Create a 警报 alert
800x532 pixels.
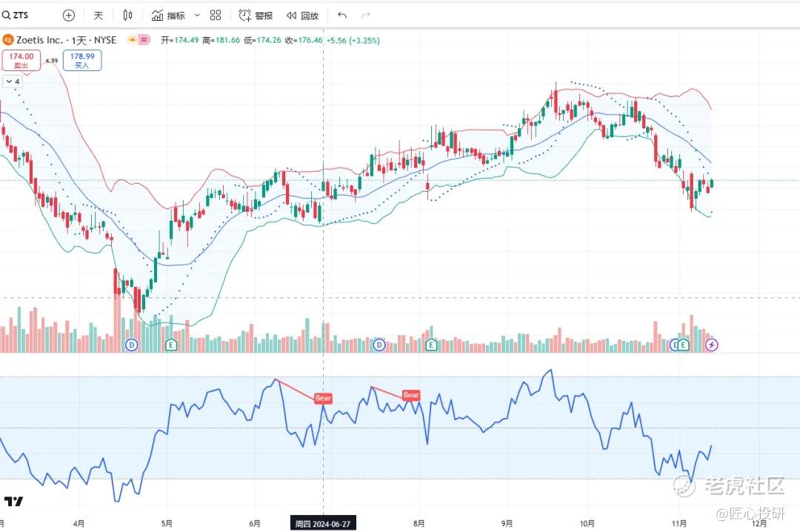(256, 16)
